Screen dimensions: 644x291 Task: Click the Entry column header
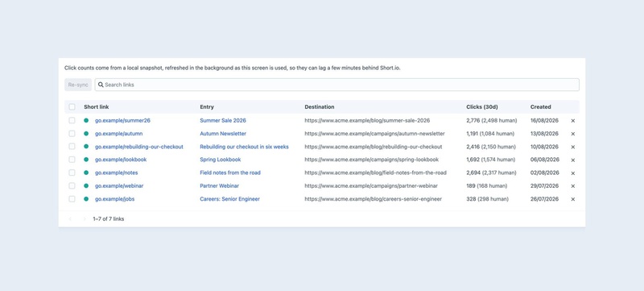point(207,107)
